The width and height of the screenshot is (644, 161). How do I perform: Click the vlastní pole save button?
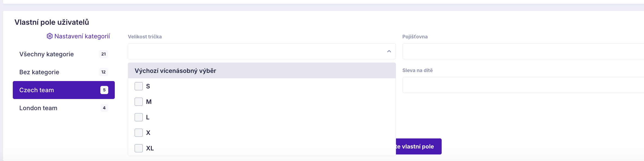(419, 147)
